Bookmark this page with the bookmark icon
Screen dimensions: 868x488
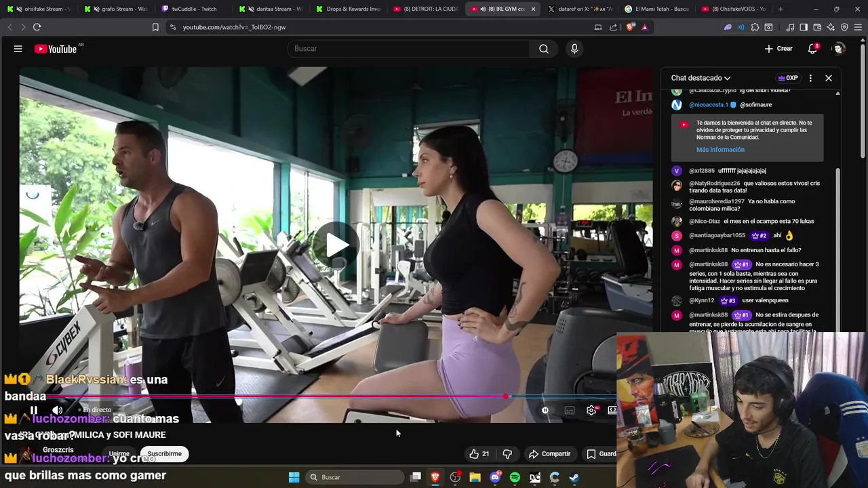(x=155, y=27)
